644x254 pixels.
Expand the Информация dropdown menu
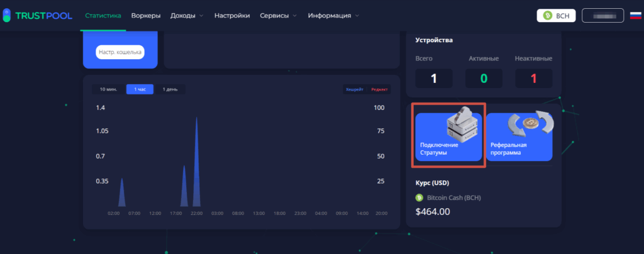[333, 15]
